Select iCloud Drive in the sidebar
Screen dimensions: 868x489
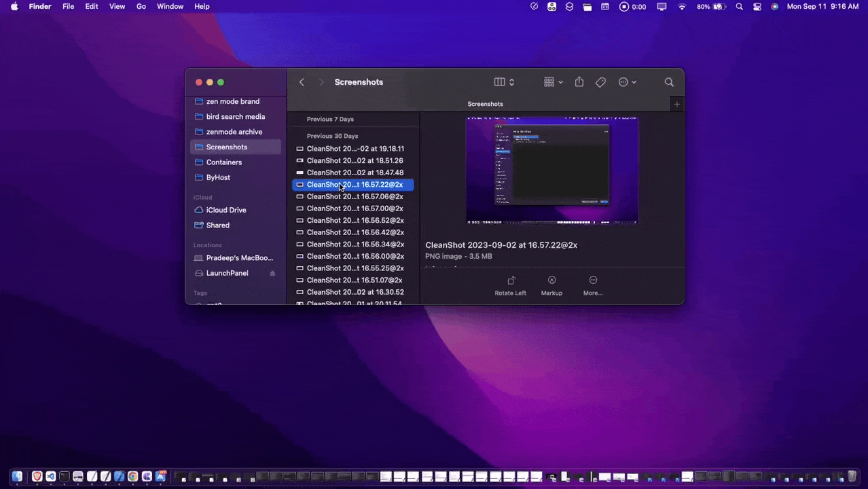tap(226, 210)
